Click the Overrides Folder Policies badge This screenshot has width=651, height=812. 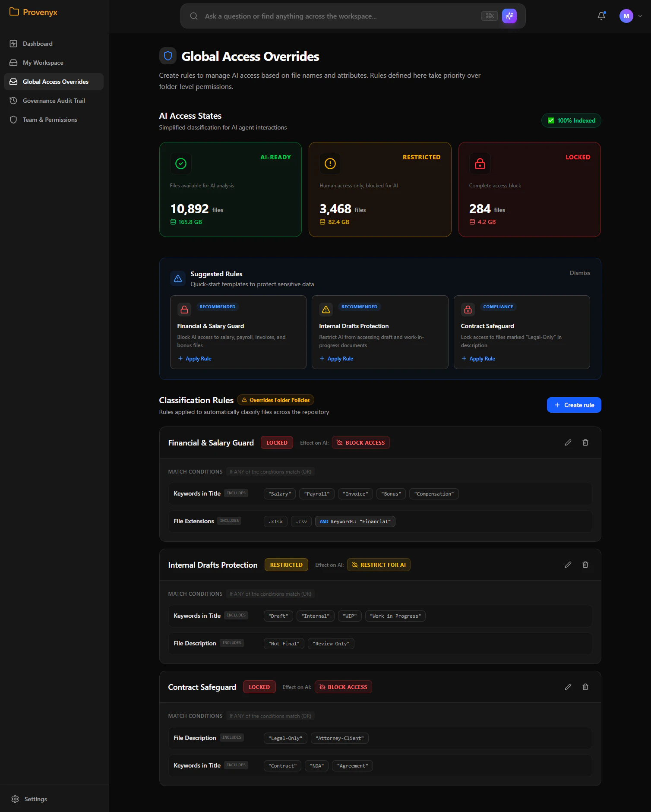pos(275,400)
